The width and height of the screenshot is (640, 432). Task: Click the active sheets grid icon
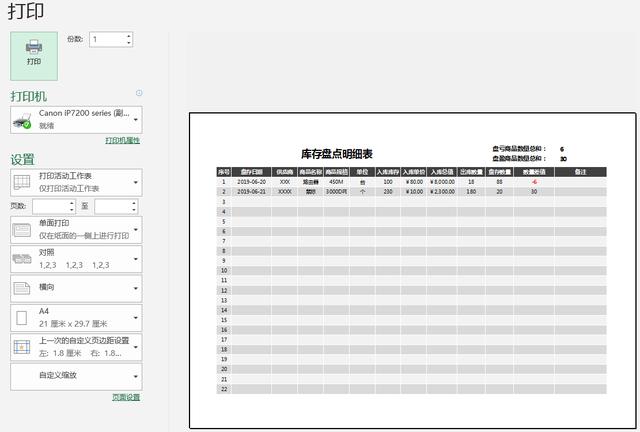[x=22, y=182]
